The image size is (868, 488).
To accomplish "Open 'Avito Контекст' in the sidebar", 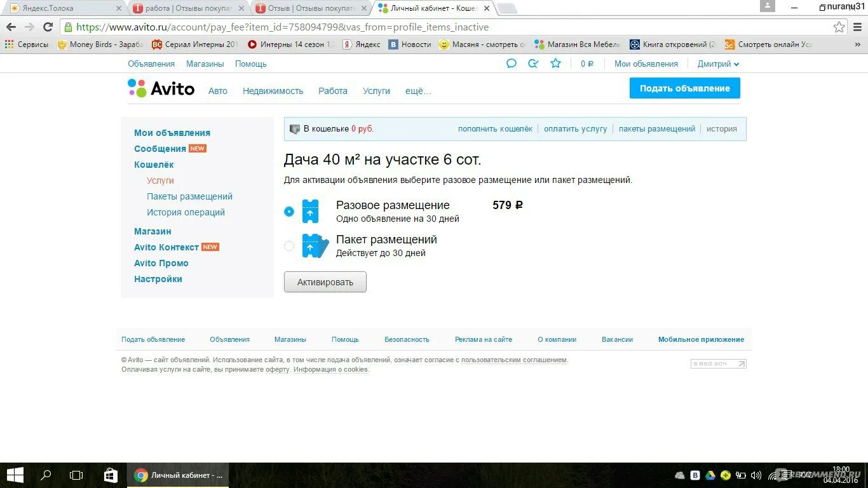I will (166, 247).
